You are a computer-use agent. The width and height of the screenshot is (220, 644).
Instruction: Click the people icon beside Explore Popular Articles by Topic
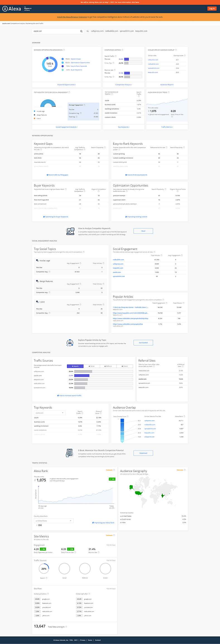tap(70, 343)
